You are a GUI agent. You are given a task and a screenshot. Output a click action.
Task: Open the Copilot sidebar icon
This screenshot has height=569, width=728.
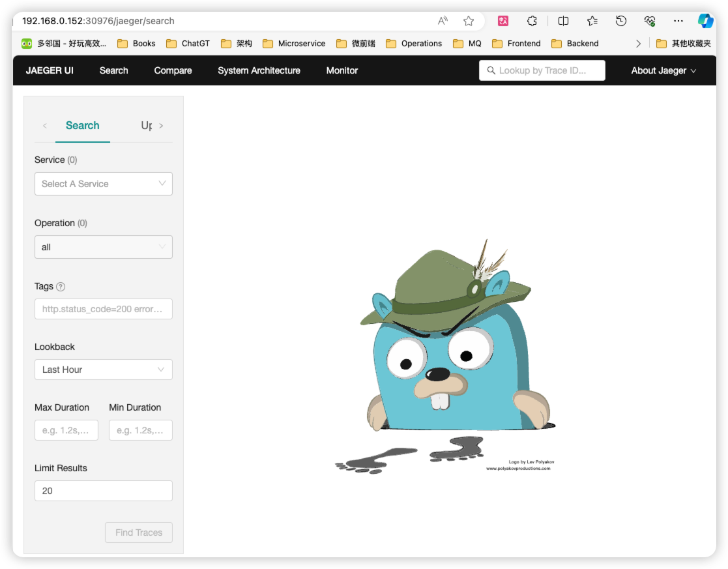click(705, 21)
